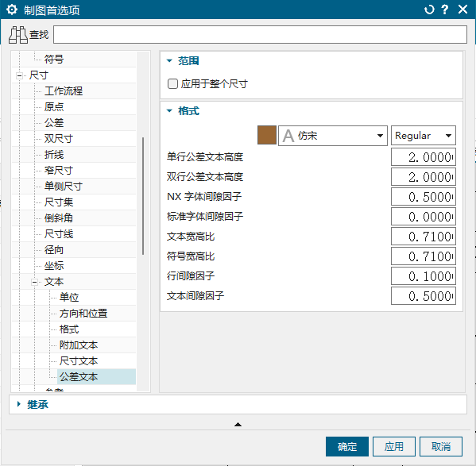Select 折线 tree item

click(x=54, y=154)
